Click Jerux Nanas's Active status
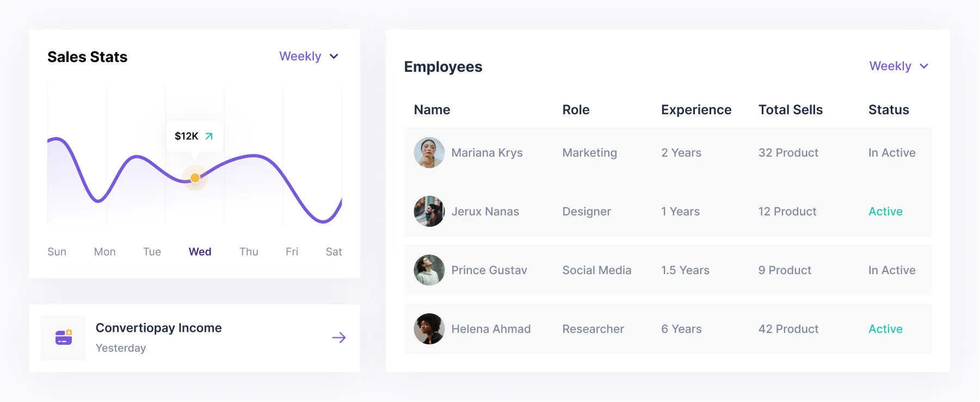 pyautogui.click(x=885, y=212)
